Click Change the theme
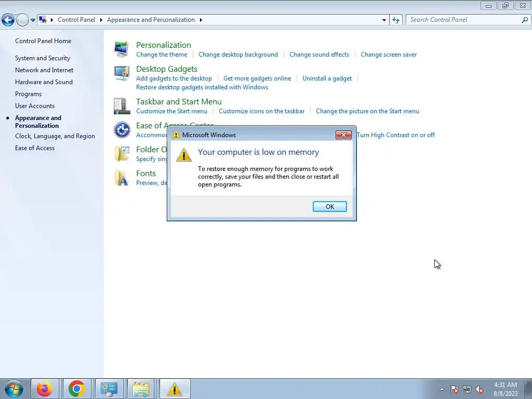The width and height of the screenshot is (532, 399). 162,54
